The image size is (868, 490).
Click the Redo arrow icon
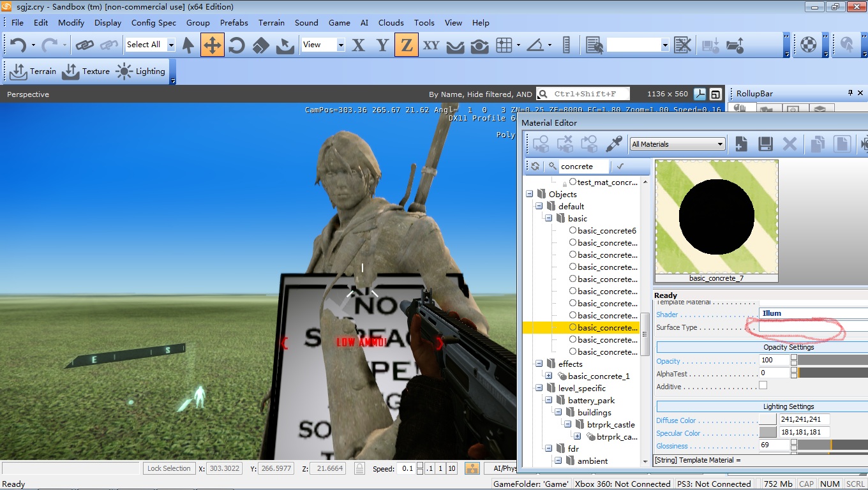click(x=50, y=45)
